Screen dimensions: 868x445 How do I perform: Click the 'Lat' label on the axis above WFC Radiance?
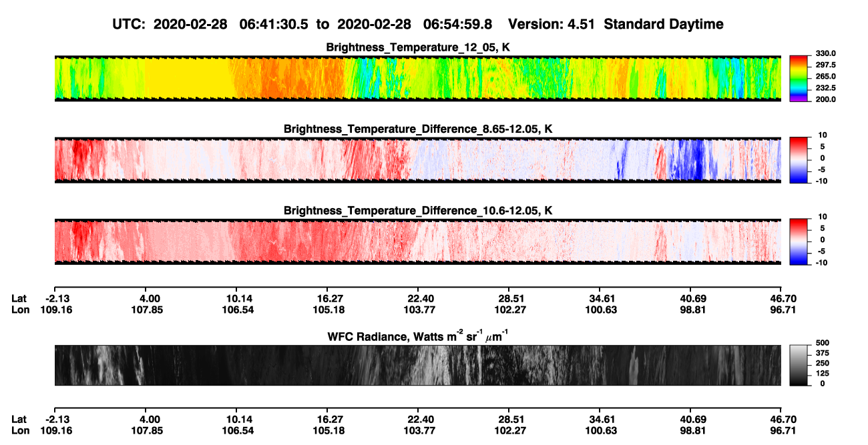click(19, 298)
